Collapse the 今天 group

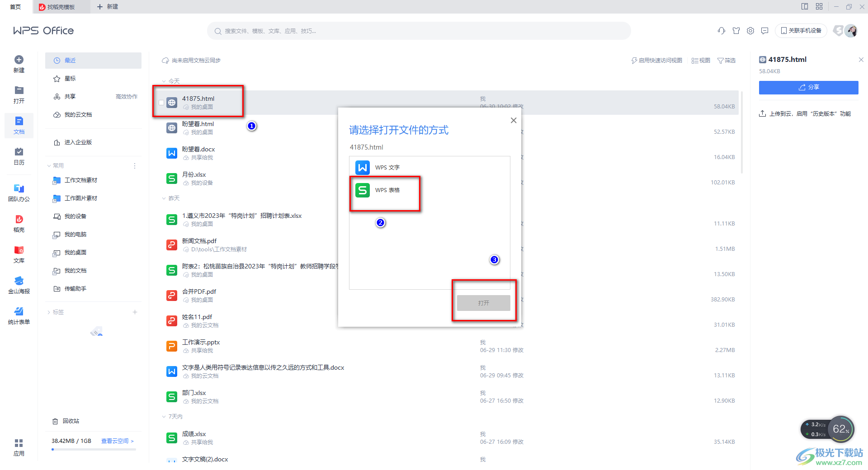[164, 81]
